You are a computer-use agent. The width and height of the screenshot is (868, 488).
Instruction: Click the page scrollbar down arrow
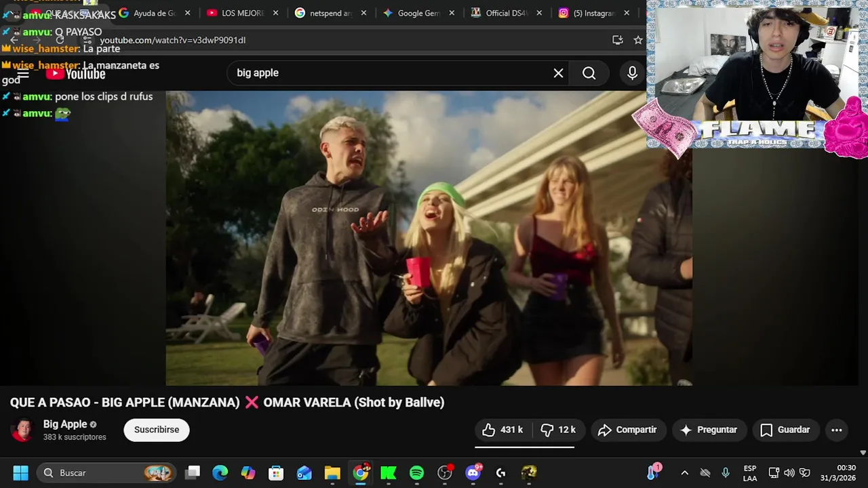(863, 452)
